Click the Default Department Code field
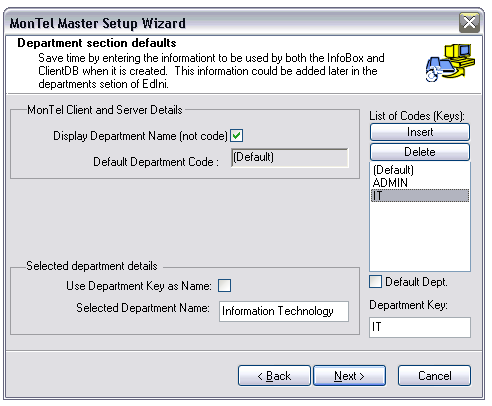This screenshot has height=406, width=492. pyautogui.click(x=290, y=158)
